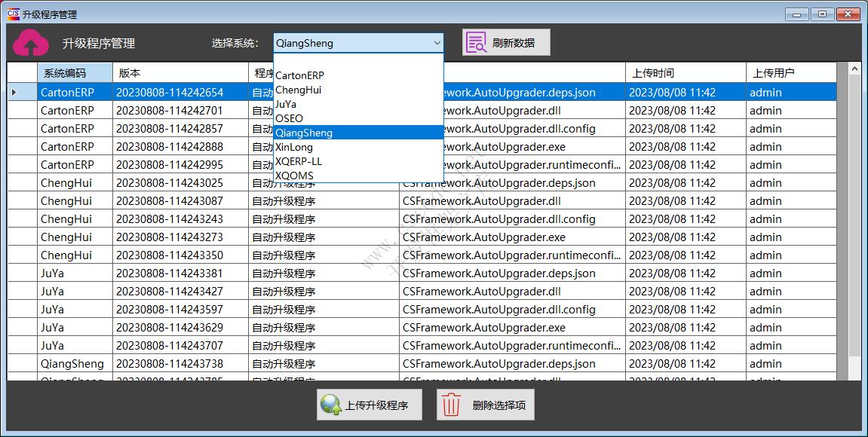Click the row indicator arrow of first row
This screenshot has height=437, width=868.
(x=14, y=93)
